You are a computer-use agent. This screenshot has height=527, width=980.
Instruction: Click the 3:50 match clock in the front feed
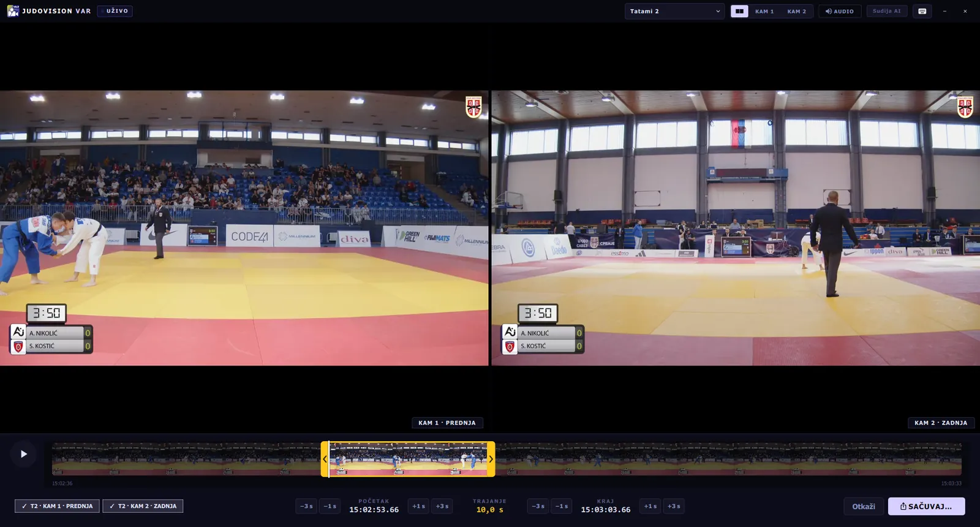[x=46, y=313]
